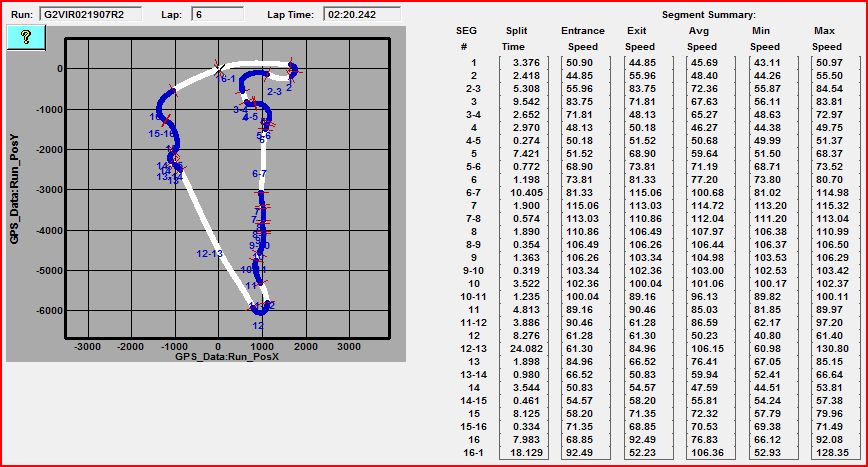
Task: Click segment label 12-13 on track map
Action: 209,253
